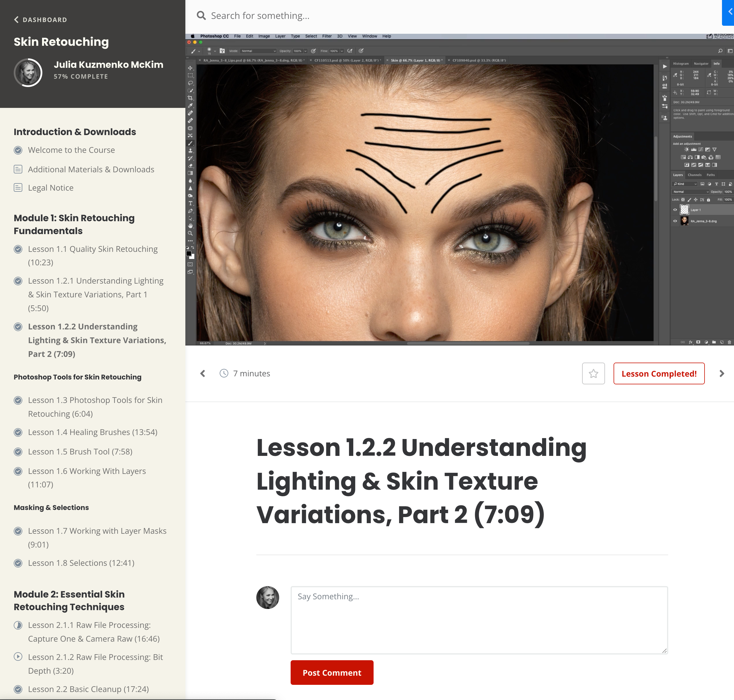Switch to the Channels tab
Screen dimensions: 734x700
pos(695,175)
